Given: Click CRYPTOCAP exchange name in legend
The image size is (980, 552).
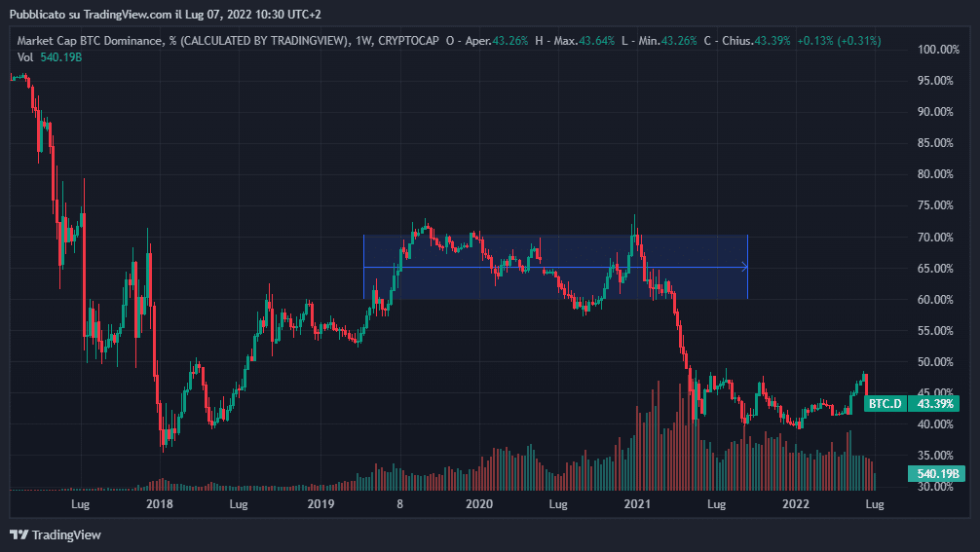Looking at the screenshot, I should (x=408, y=41).
